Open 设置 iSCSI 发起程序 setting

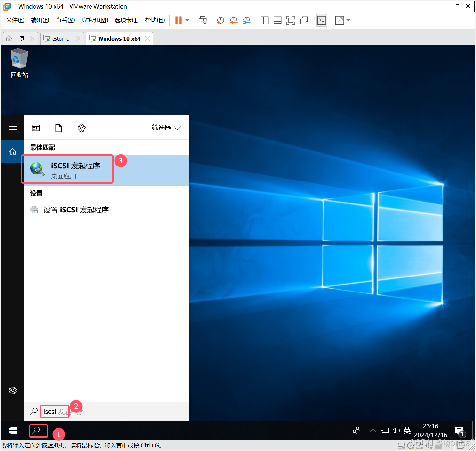pos(107,210)
